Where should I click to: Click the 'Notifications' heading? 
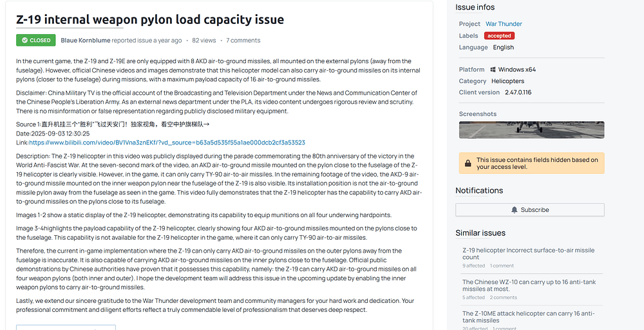[479, 190]
